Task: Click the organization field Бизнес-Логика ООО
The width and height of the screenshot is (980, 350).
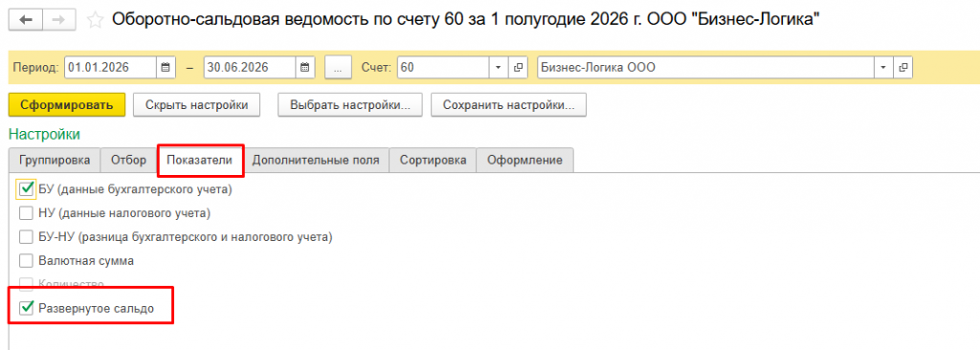Action: point(705,68)
